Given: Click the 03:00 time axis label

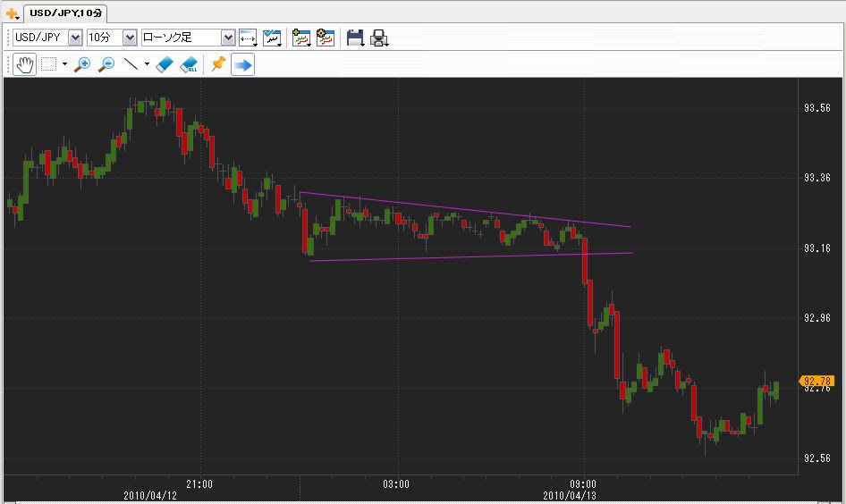Looking at the screenshot, I should 396,484.
